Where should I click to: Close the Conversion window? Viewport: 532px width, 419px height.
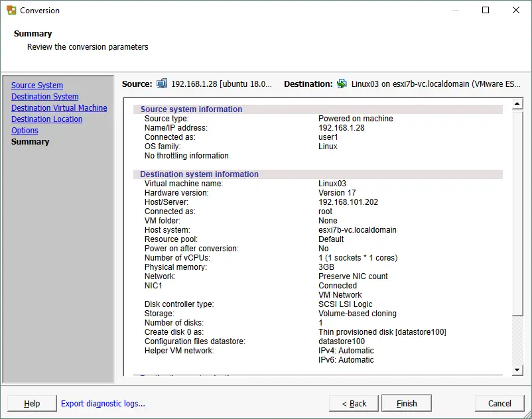tap(515, 10)
